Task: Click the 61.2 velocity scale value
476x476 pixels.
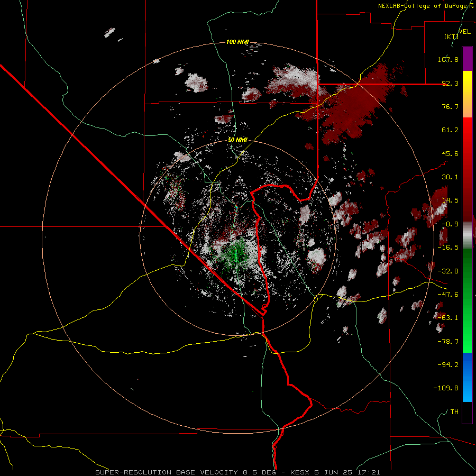Action: tap(450, 130)
